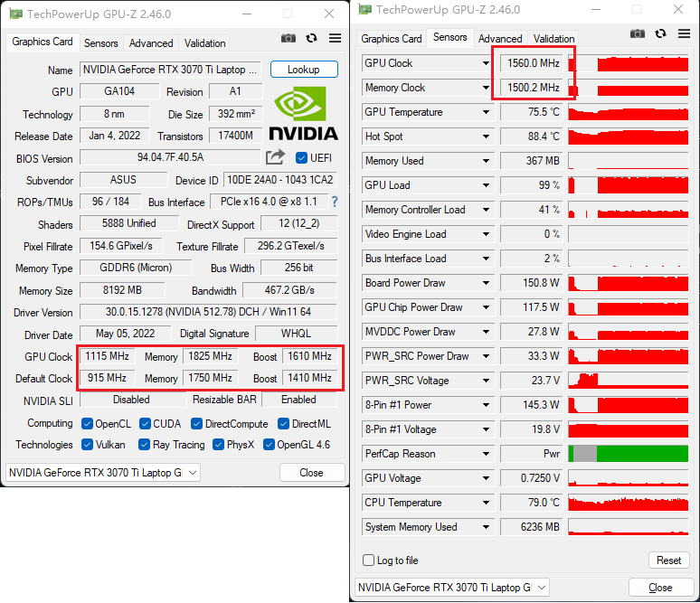Click the GPU Temperature sensor graph
This screenshot has width=700, height=603.
(x=629, y=112)
